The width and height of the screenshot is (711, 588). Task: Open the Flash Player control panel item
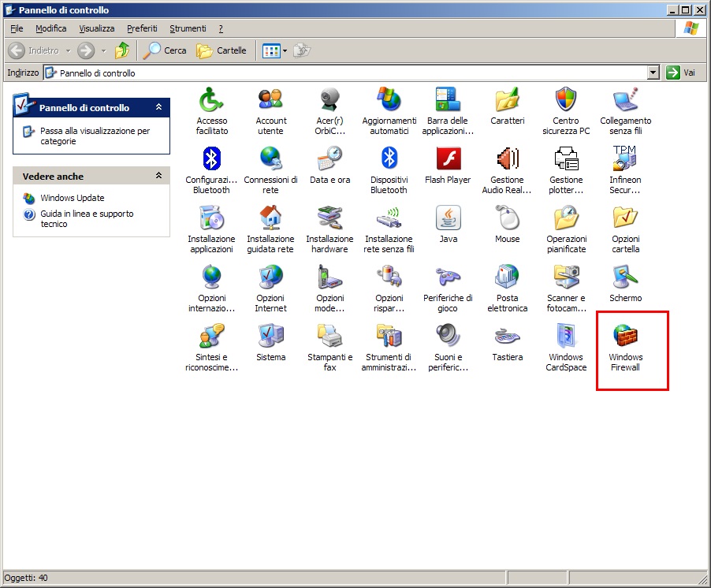pyautogui.click(x=448, y=160)
